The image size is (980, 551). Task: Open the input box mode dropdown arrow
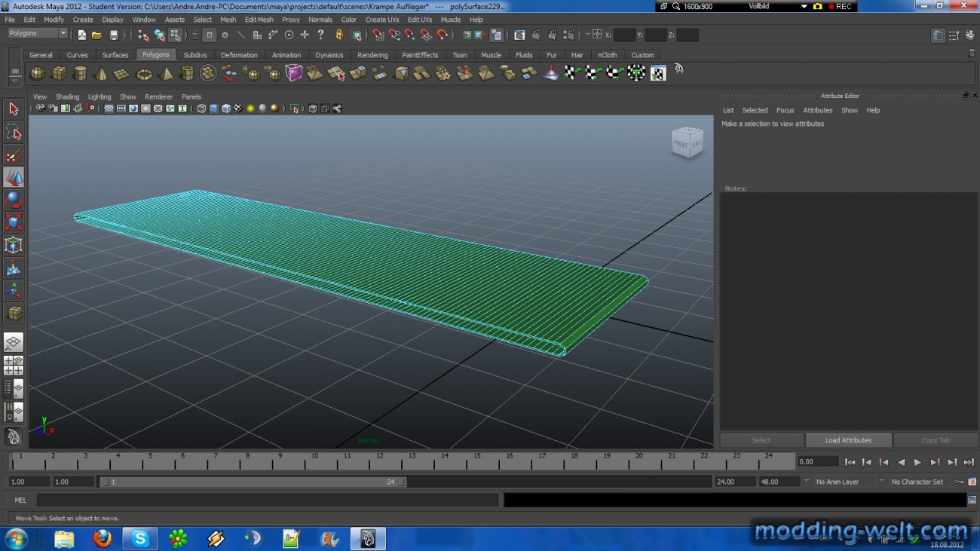(x=588, y=35)
